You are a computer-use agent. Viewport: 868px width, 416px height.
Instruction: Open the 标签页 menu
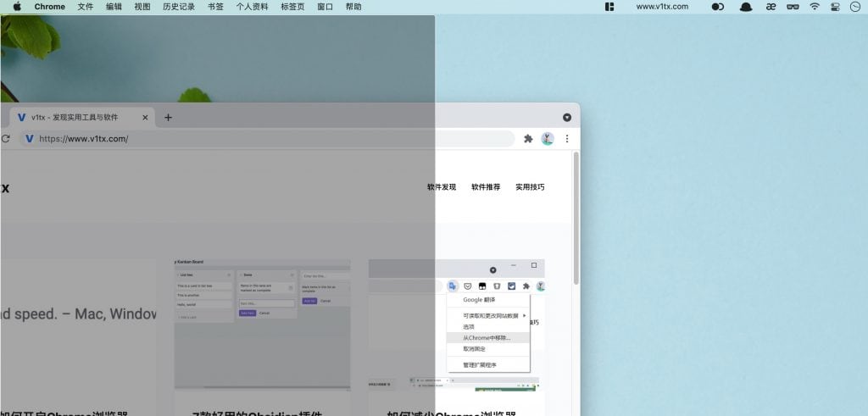[x=292, y=7]
